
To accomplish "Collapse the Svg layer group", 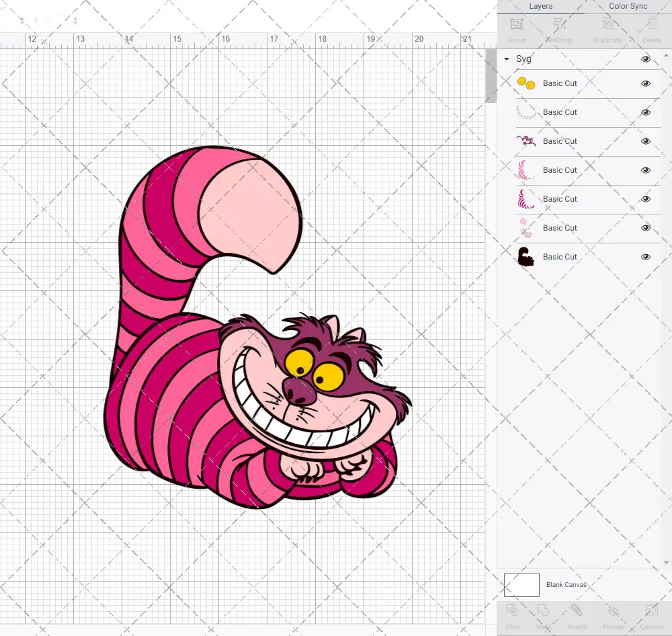I will coord(507,58).
